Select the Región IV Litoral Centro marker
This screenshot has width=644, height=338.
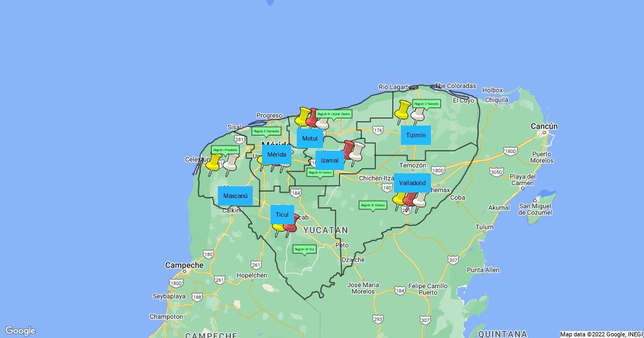[x=334, y=114]
